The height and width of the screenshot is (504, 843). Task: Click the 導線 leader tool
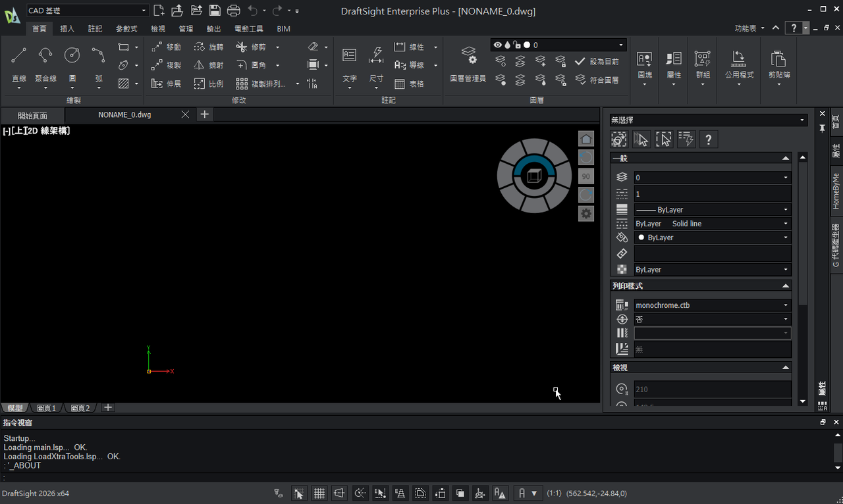410,65
